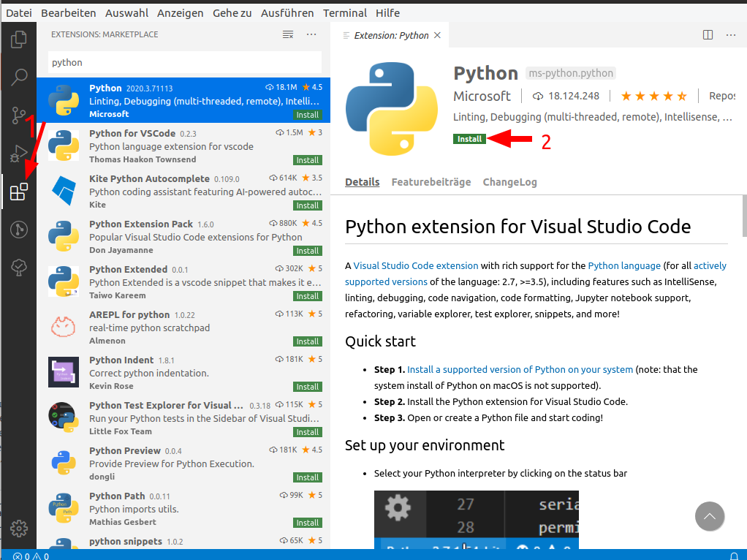Image resolution: width=747 pixels, height=560 pixels.
Task: Click the AREPL for python cat icon
Action: click(x=64, y=328)
